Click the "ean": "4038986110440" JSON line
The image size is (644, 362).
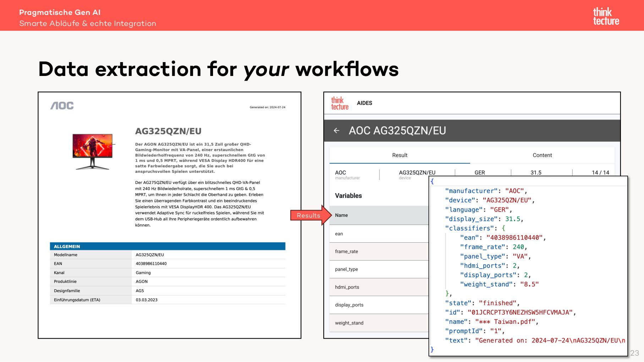(503, 237)
